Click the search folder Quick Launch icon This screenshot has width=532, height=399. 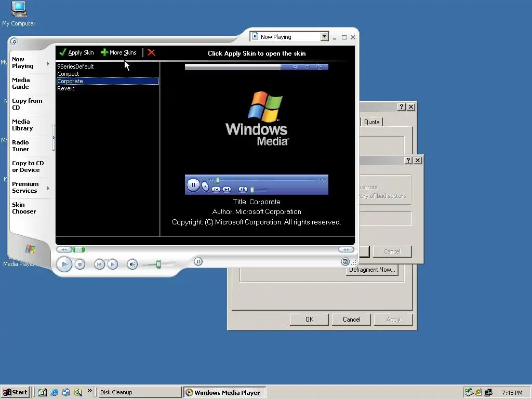coord(78,392)
